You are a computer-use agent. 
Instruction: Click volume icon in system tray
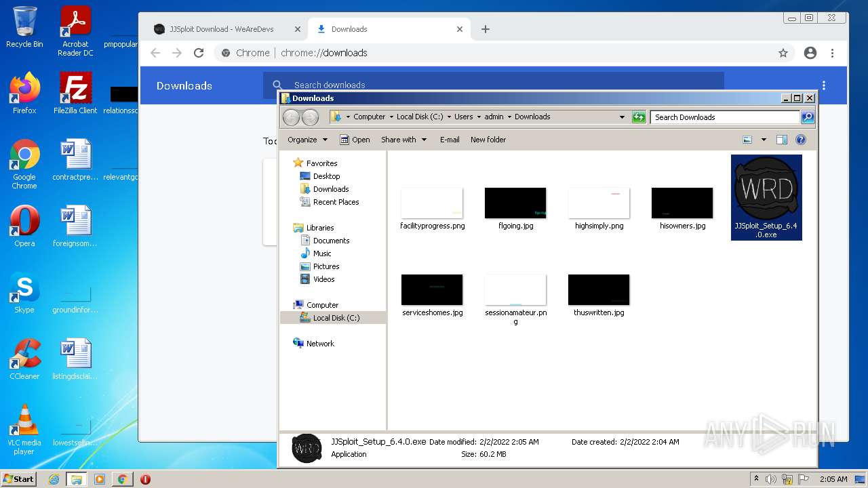pos(771,479)
